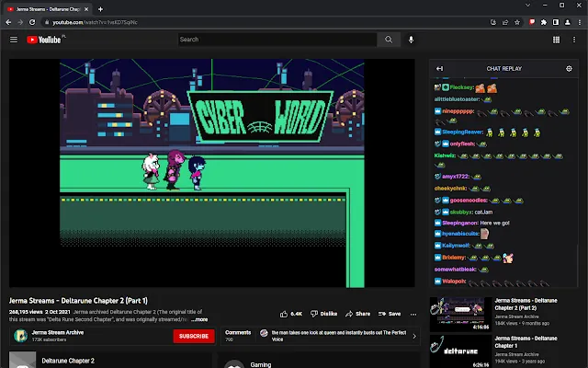This screenshot has height=368, width=588.
Task: Click chat username Kallynwolf
Action: tap(456, 246)
